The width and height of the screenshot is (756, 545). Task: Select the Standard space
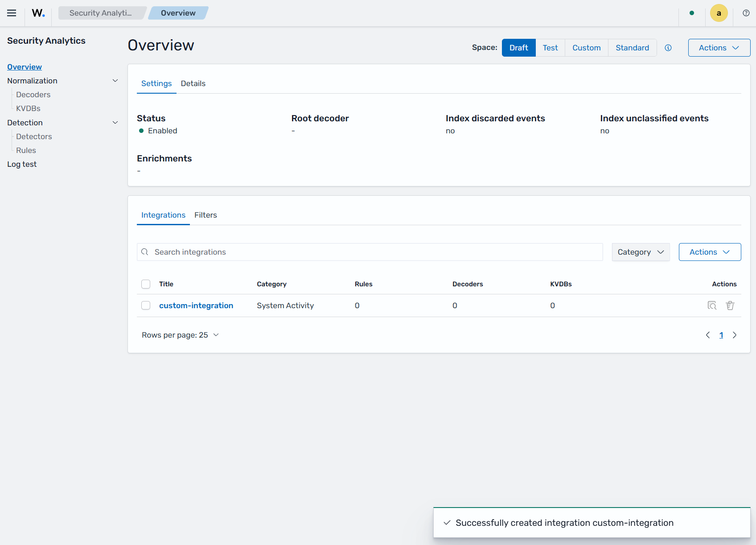633,48
